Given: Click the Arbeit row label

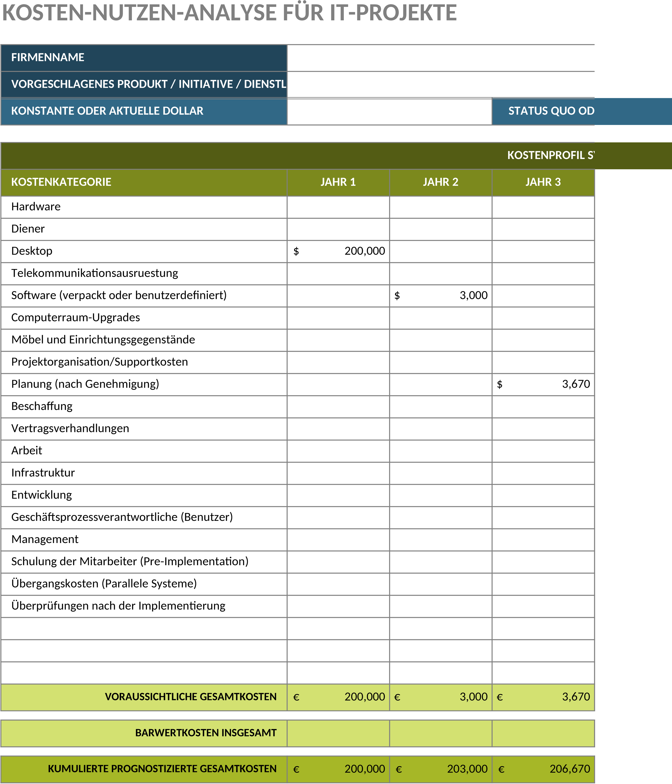Looking at the screenshot, I should 27,451.
